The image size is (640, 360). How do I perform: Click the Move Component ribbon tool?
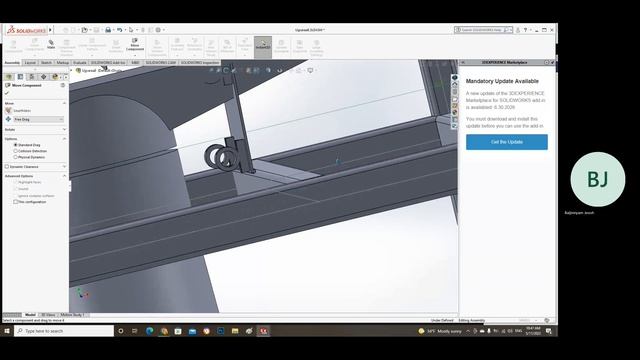click(x=135, y=45)
